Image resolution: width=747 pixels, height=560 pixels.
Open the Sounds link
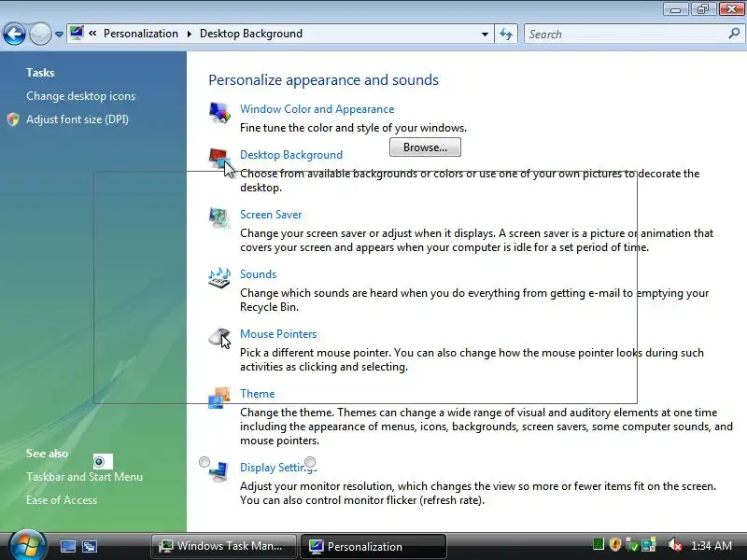[258, 274]
